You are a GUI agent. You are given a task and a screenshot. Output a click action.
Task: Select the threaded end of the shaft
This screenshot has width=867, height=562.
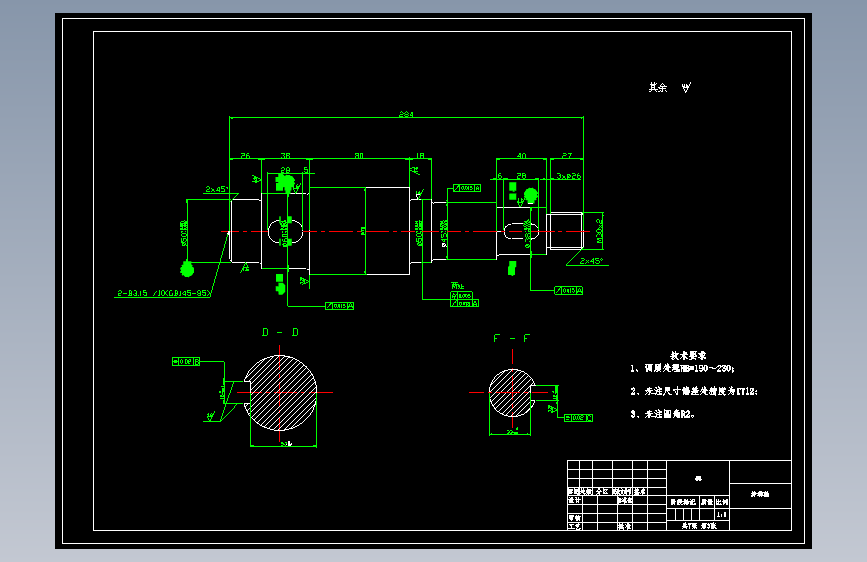click(565, 231)
